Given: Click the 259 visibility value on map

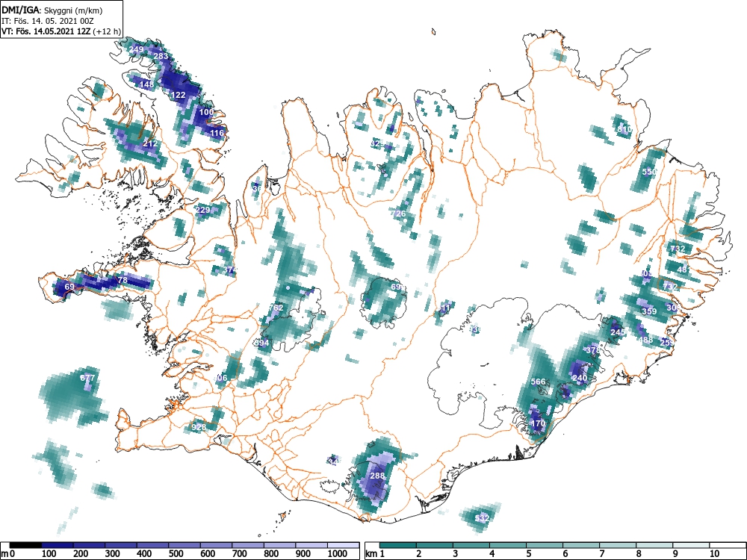Looking at the screenshot, I should 667,343.
